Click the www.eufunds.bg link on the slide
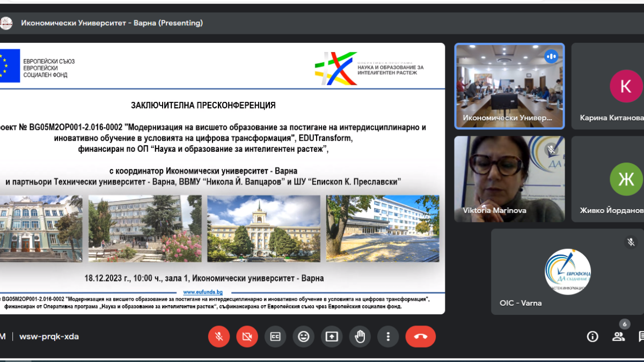 (x=203, y=292)
